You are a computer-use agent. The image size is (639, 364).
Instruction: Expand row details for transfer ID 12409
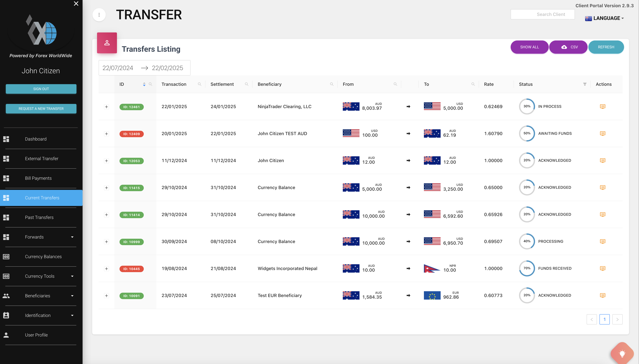click(107, 134)
